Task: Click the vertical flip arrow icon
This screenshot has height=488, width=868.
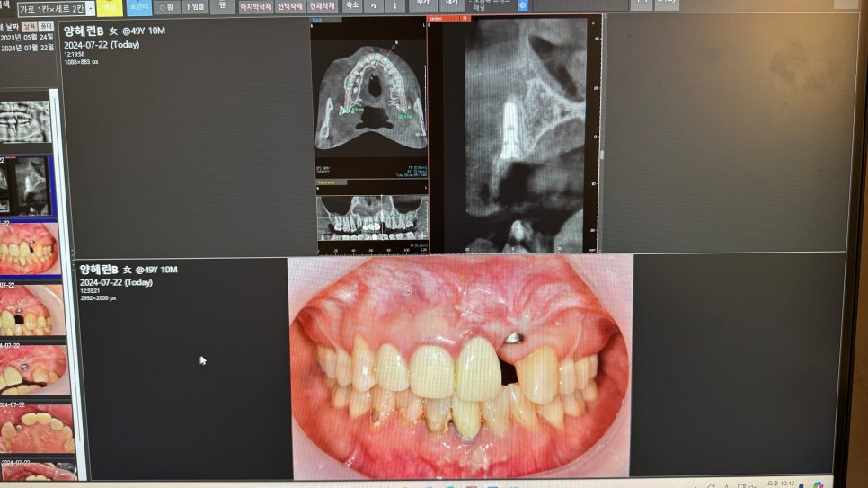Action: click(x=395, y=5)
